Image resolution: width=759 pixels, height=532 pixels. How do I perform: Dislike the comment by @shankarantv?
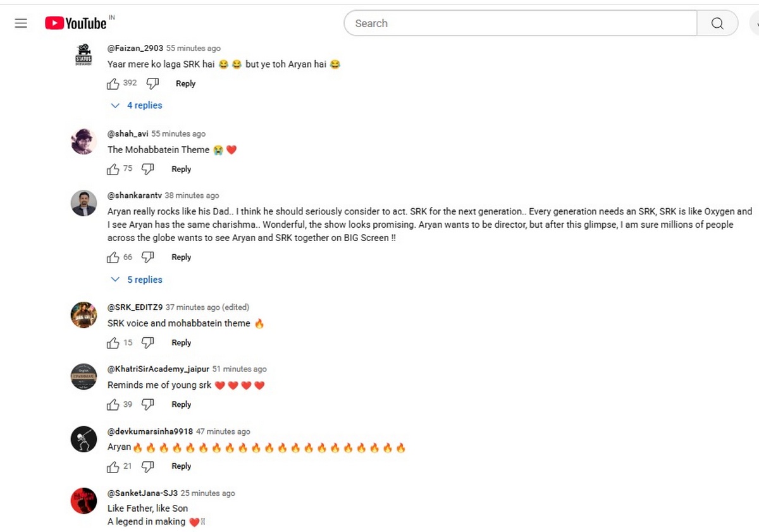148,257
